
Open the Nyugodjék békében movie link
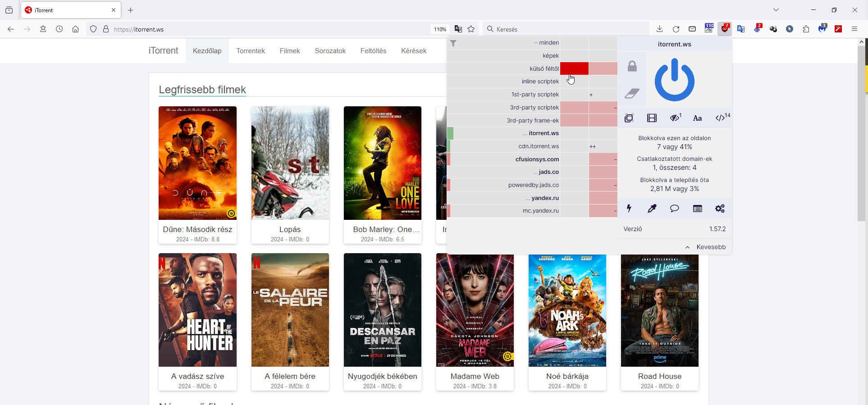point(383,376)
